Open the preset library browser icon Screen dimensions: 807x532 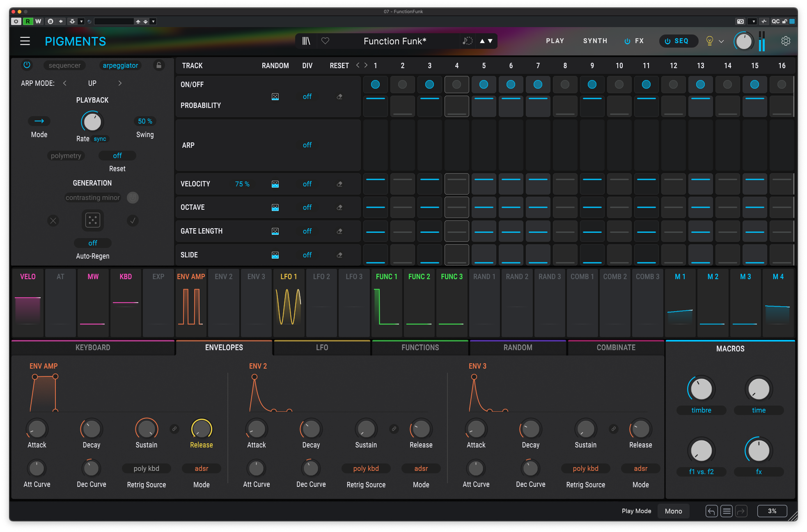306,41
